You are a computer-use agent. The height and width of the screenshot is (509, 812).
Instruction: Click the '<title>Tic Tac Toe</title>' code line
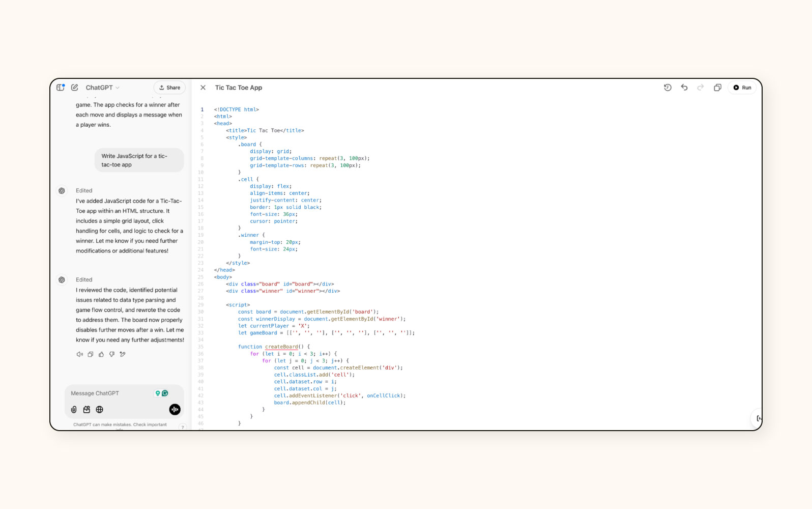[265, 130]
